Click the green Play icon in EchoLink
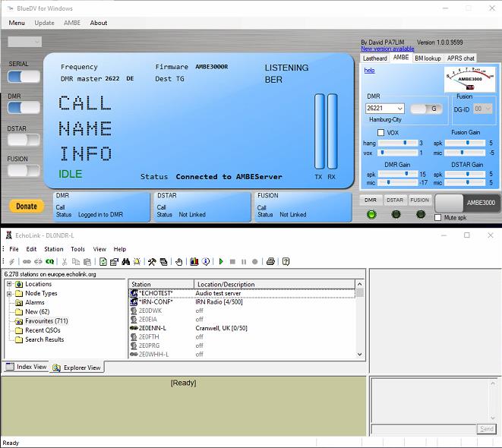This screenshot has height=448, width=502. coord(221,262)
